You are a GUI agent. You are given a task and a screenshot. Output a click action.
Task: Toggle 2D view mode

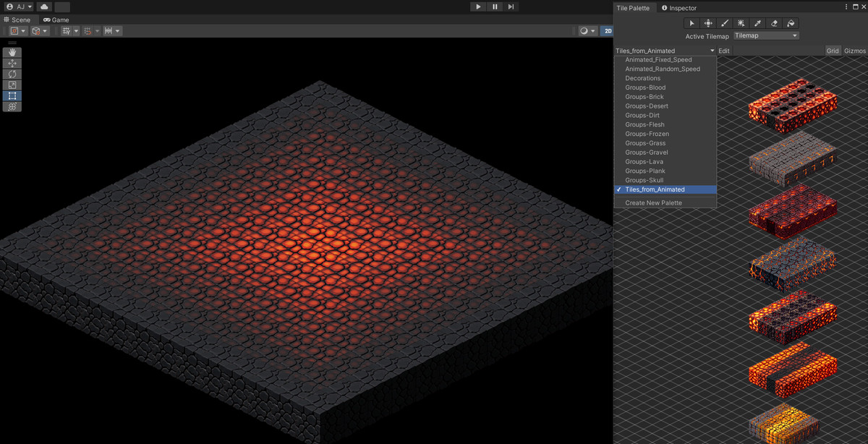[608, 30]
